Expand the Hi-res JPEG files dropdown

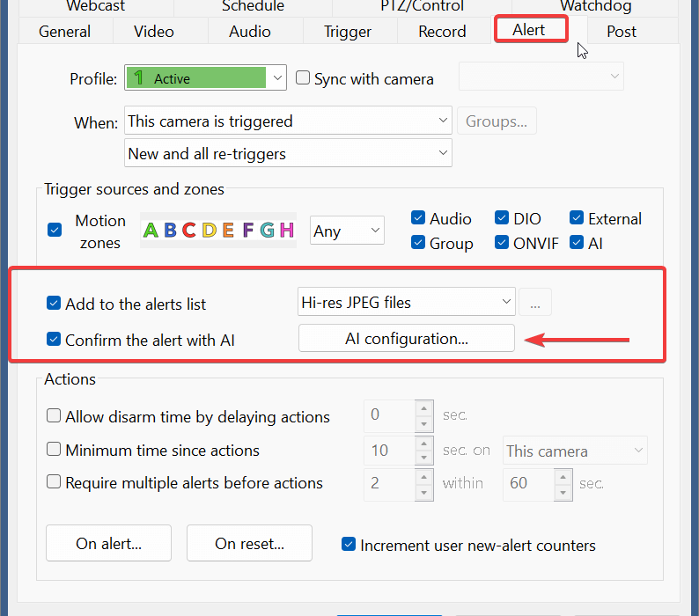point(406,302)
